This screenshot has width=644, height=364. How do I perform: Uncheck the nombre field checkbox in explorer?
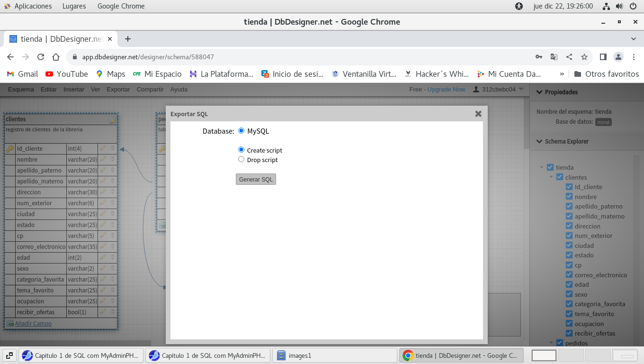[x=569, y=197]
